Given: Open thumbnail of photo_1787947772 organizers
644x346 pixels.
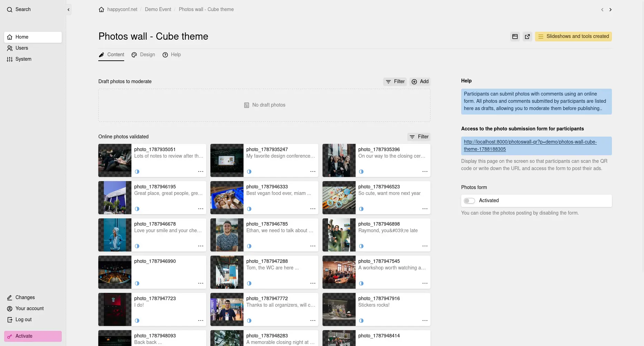Looking at the screenshot, I should pos(227,310).
